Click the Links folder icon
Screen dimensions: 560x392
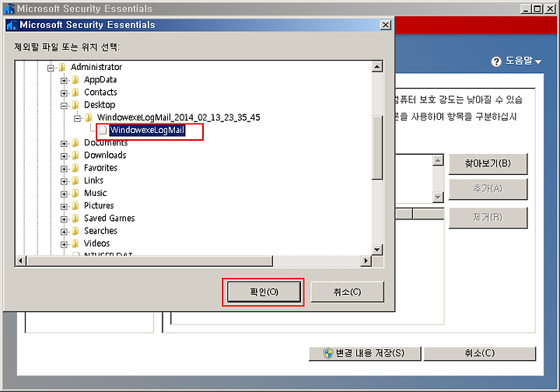click(x=75, y=180)
